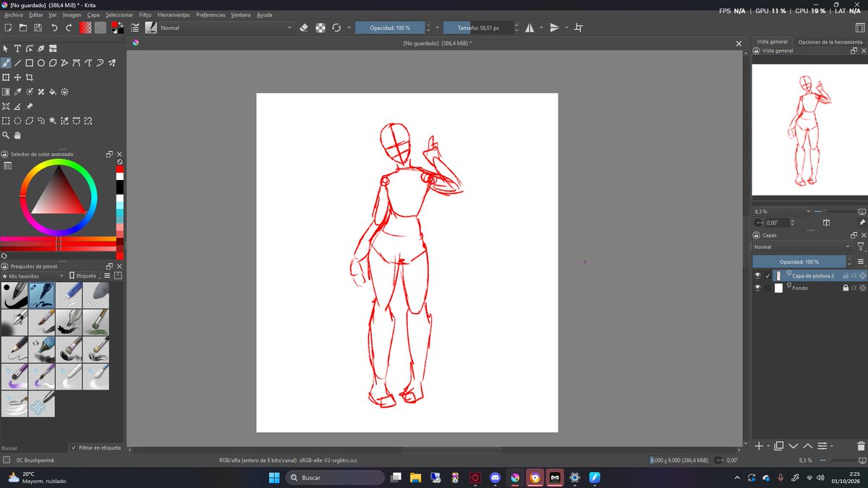The width and height of the screenshot is (868, 488).
Task: Select the Move tool
Action: (17, 77)
